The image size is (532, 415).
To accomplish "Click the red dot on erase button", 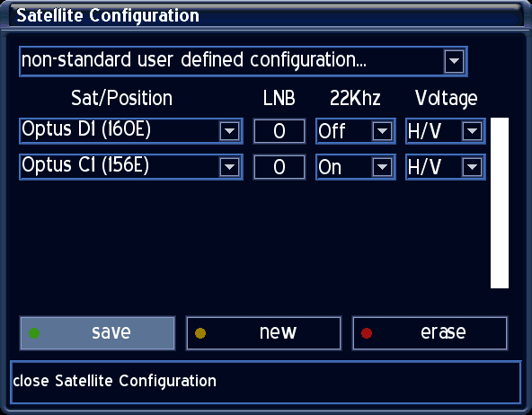I will tap(367, 333).
